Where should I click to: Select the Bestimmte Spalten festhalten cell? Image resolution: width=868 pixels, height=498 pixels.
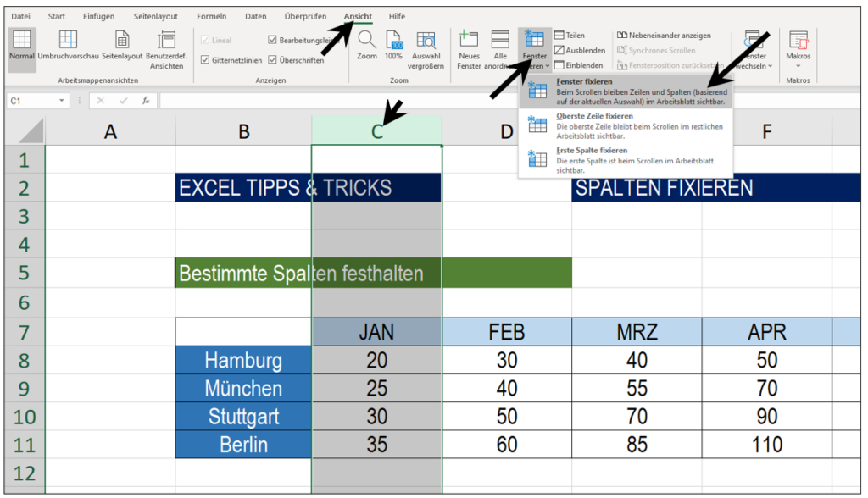pos(373,274)
